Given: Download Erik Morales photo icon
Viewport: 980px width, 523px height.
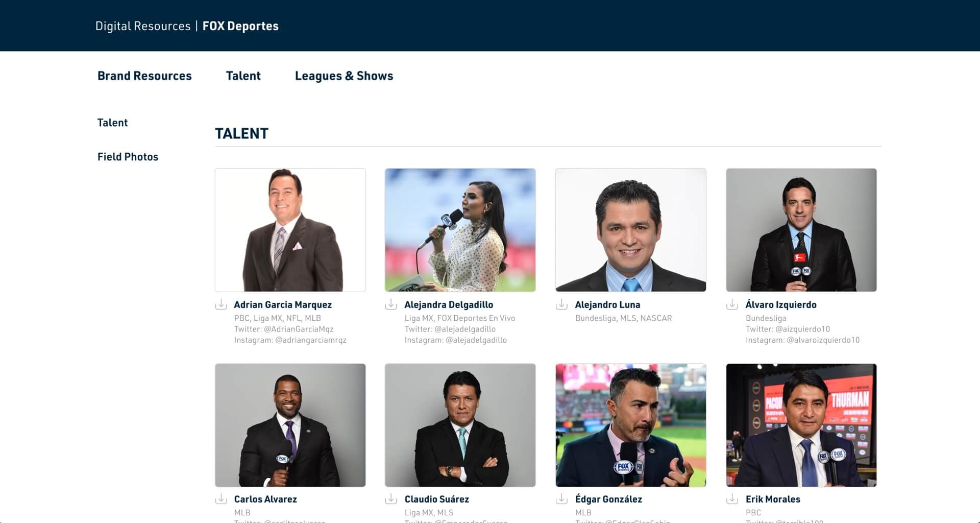Looking at the screenshot, I should point(732,499).
